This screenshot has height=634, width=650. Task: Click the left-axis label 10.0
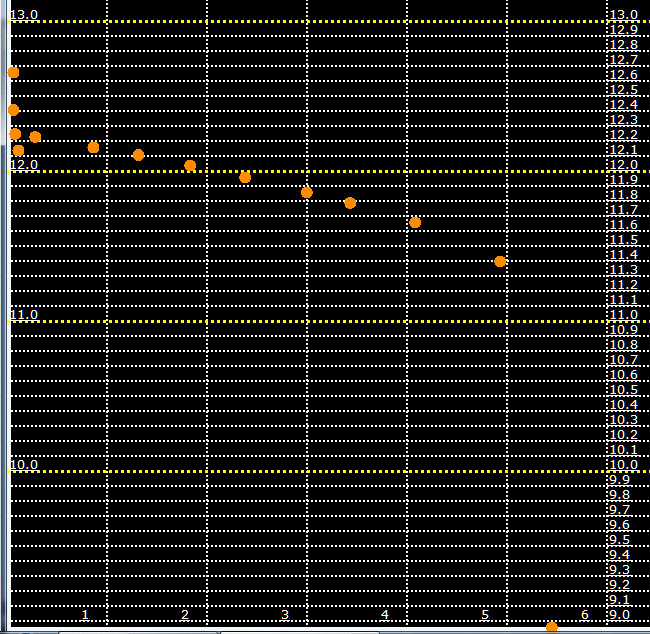tap(24, 464)
